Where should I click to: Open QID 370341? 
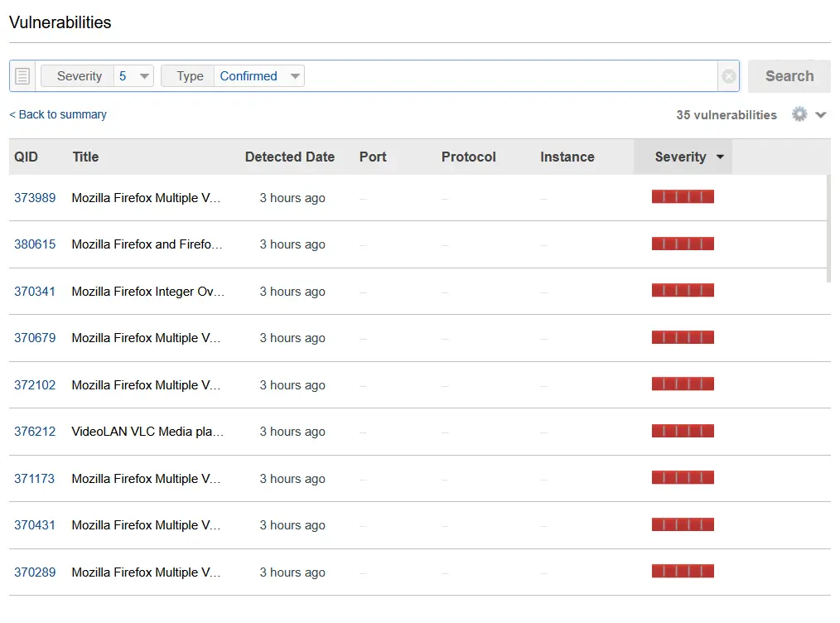[x=35, y=292]
